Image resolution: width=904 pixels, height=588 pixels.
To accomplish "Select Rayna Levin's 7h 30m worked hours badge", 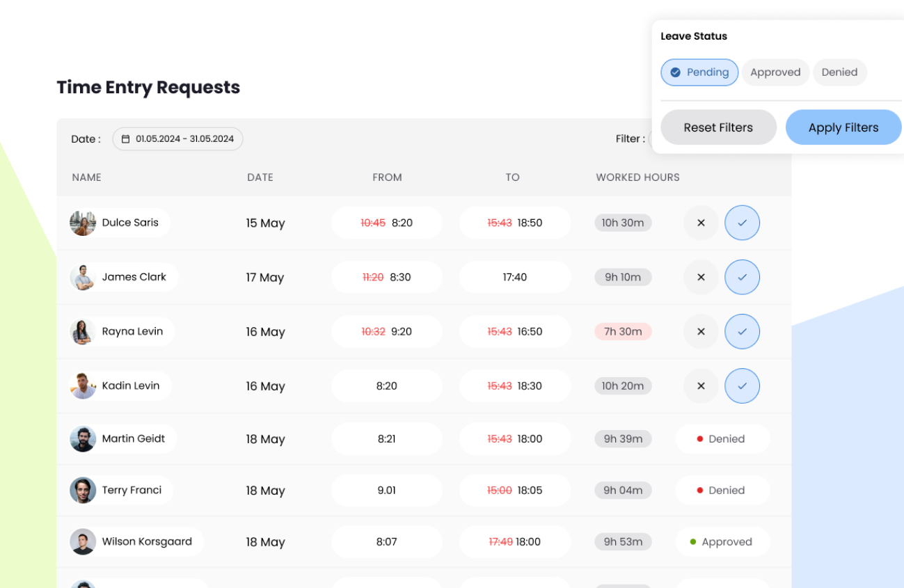I will tap(622, 331).
